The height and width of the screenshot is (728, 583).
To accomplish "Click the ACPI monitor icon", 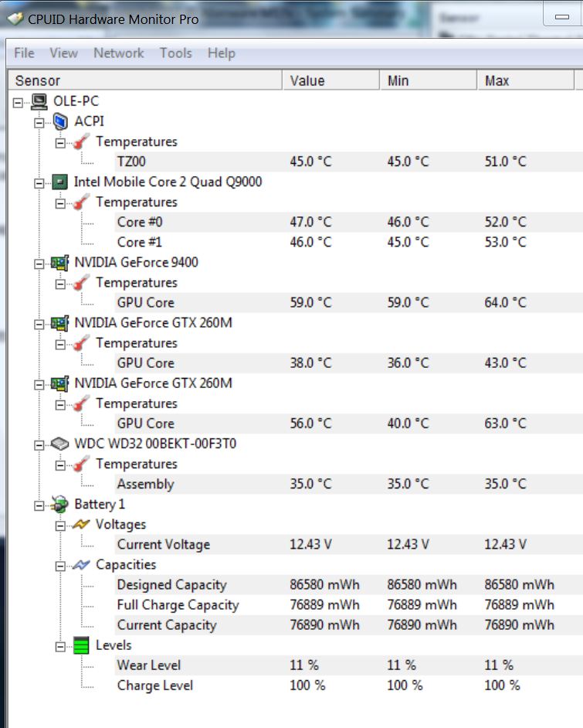I will tap(59, 121).
